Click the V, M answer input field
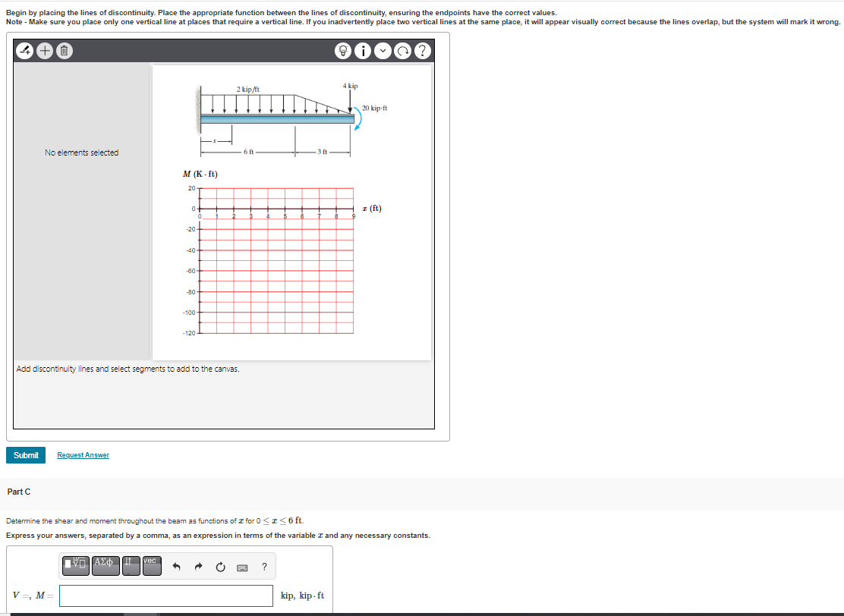The width and height of the screenshot is (844, 616). point(165,596)
